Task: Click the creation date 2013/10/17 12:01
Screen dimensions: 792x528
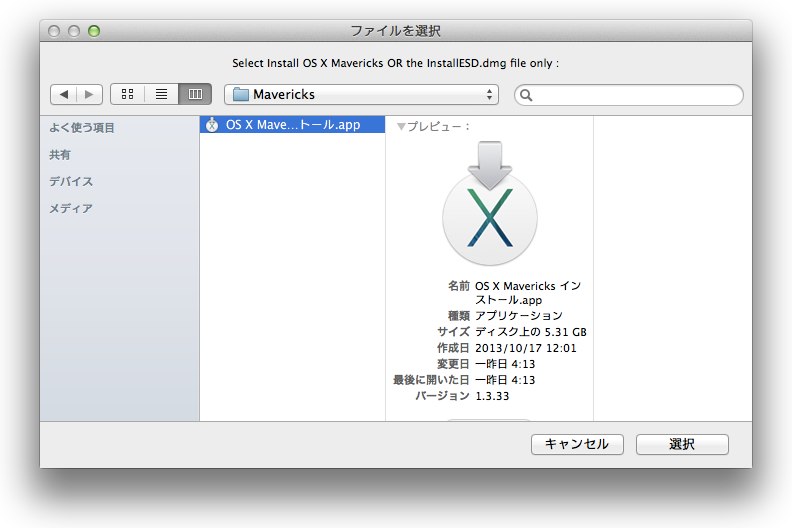Action: click(x=525, y=348)
